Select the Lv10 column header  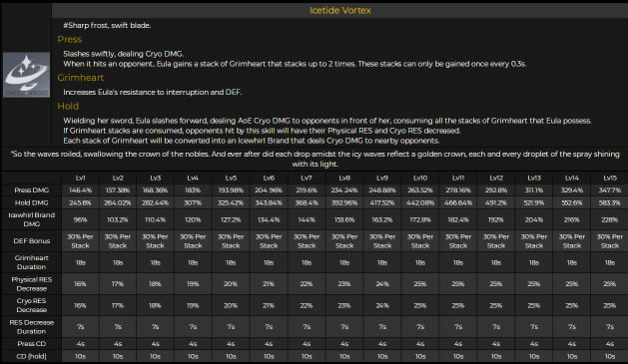click(420, 178)
